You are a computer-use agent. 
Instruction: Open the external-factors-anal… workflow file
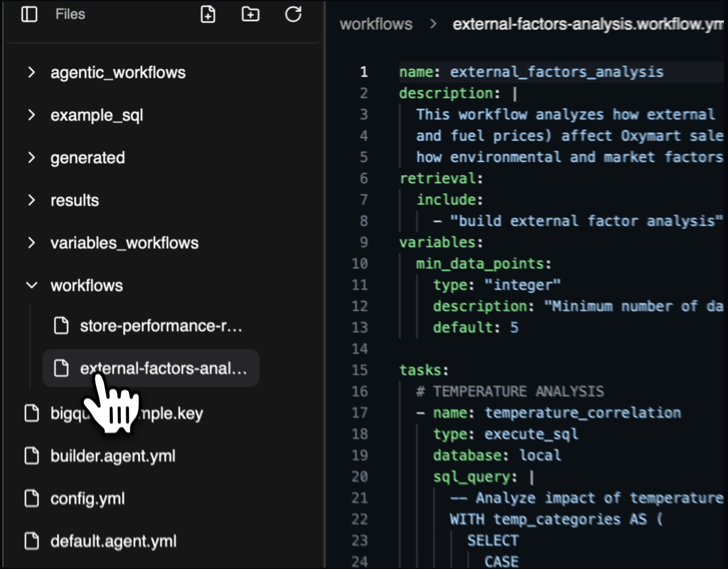tap(151, 368)
